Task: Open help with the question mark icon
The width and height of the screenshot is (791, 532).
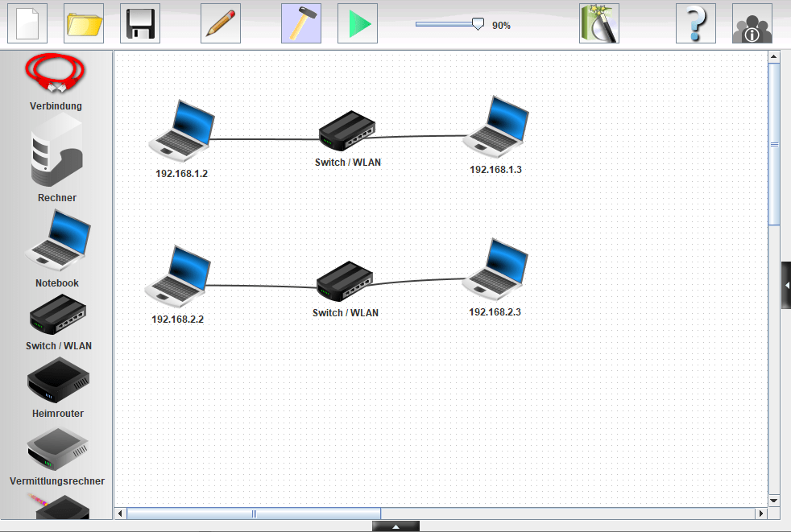Action: click(x=696, y=23)
